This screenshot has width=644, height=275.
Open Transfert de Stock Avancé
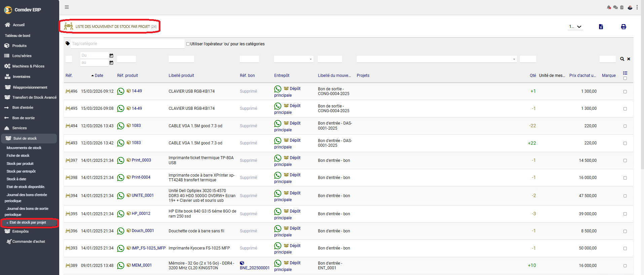[x=34, y=97]
